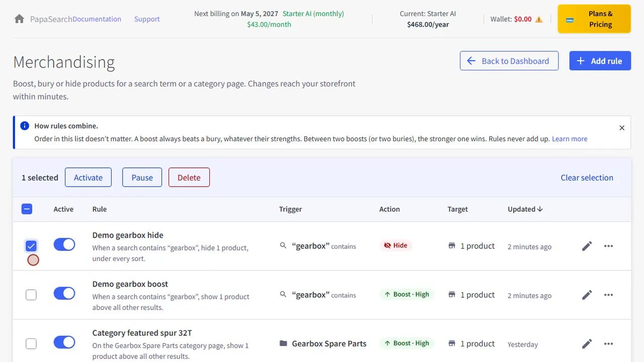
Task: Click the store icon in Demo gearbox hide target
Action: [x=452, y=245]
